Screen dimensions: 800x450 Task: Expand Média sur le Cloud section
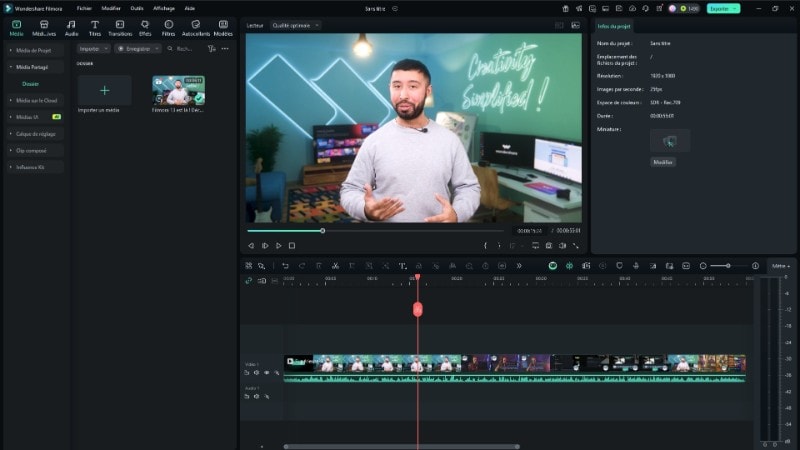click(x=35, y=101)
